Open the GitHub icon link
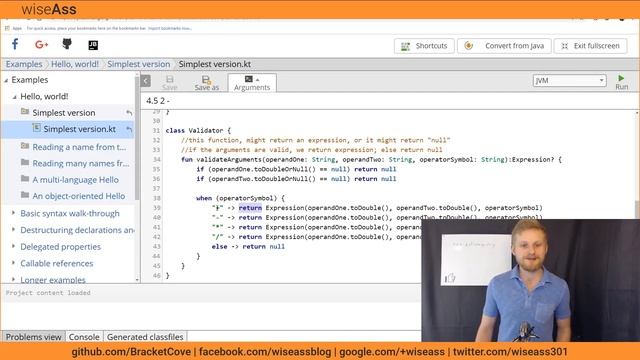Image resolution: width=640 pixels, height=360 pixels. click(x=67, y=44)
